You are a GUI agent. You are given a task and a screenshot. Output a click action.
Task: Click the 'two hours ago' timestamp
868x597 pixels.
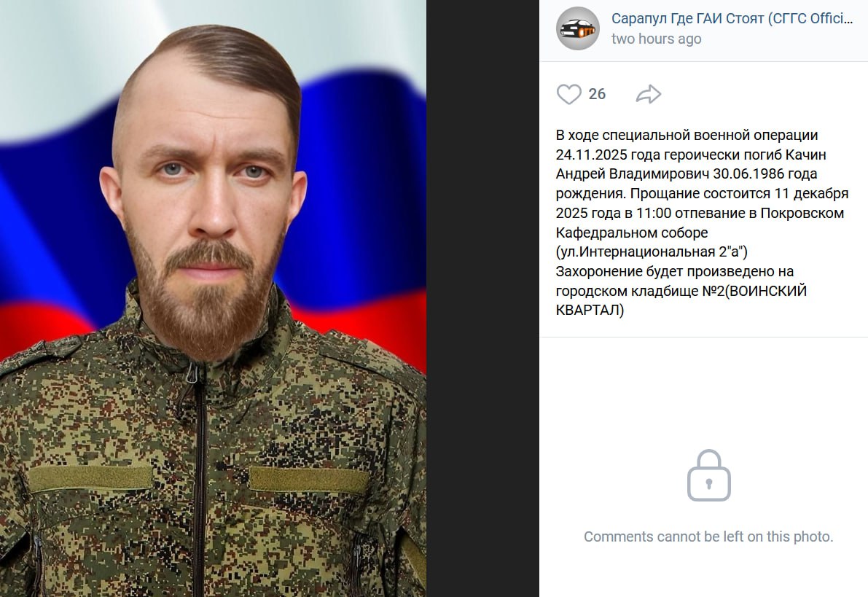click(x=656, y=39)
